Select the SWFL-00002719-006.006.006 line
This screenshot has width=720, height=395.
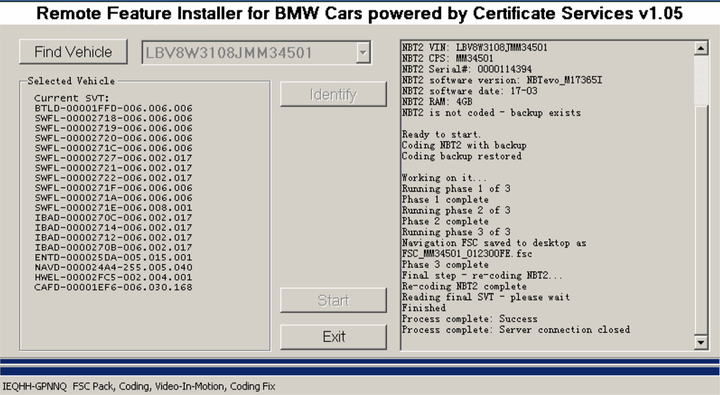click(113, 128)
